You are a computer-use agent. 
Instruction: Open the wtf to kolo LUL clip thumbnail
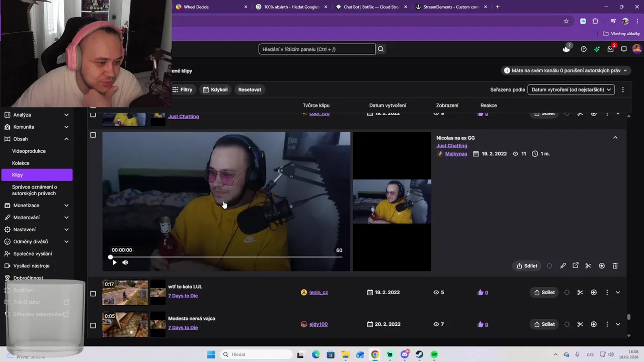125,293
